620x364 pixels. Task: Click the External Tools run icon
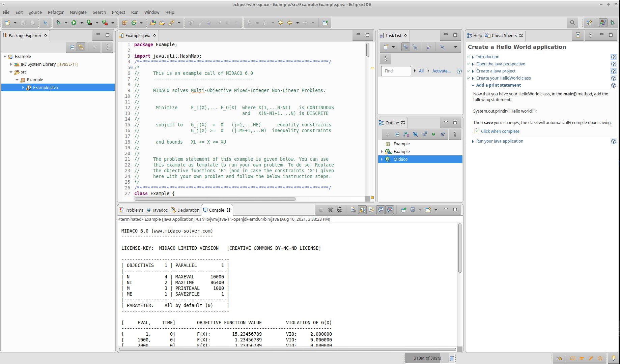(105, 23)
